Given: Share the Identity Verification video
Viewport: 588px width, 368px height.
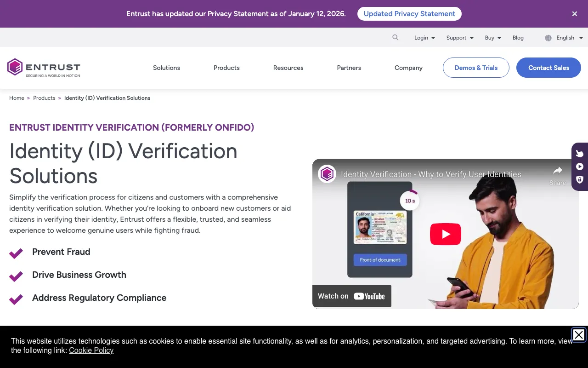Looking at the screenshot, I should click(558, 175).
